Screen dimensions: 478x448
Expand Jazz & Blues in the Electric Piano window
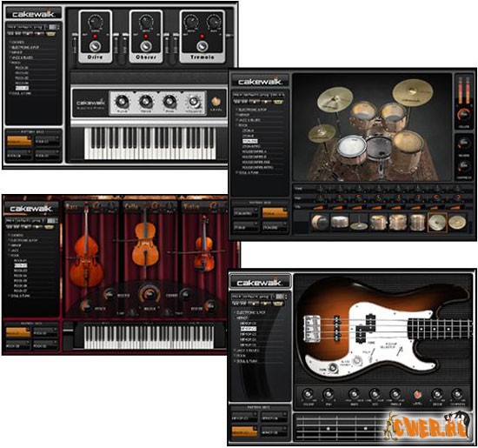pos(22,57)
